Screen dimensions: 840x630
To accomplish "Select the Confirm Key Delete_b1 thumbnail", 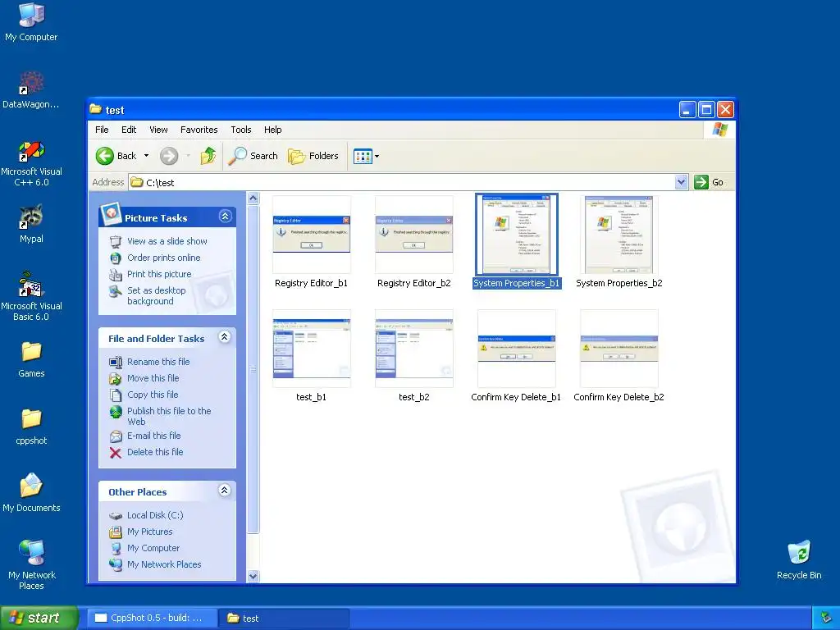I will [x=517, y=349].
